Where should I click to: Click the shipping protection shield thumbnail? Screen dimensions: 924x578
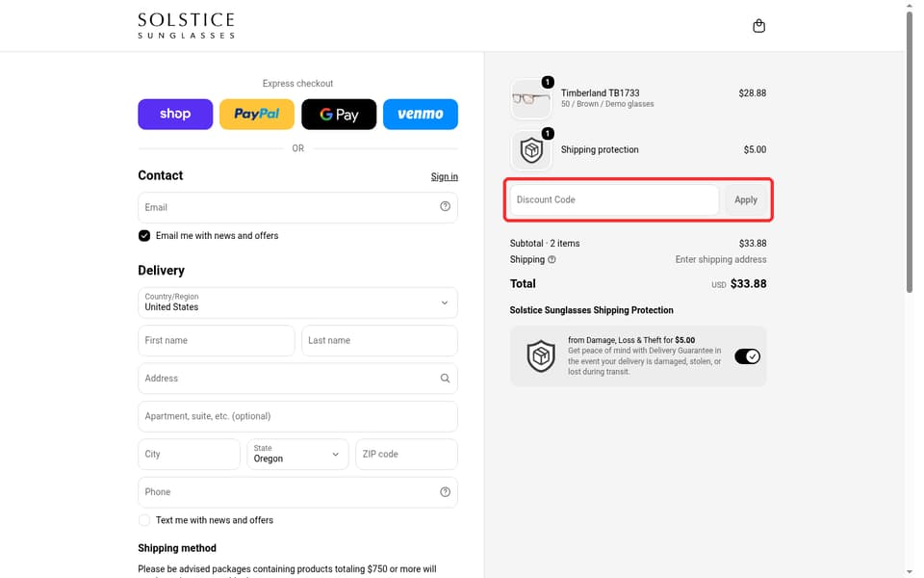[x=531, y=150]
